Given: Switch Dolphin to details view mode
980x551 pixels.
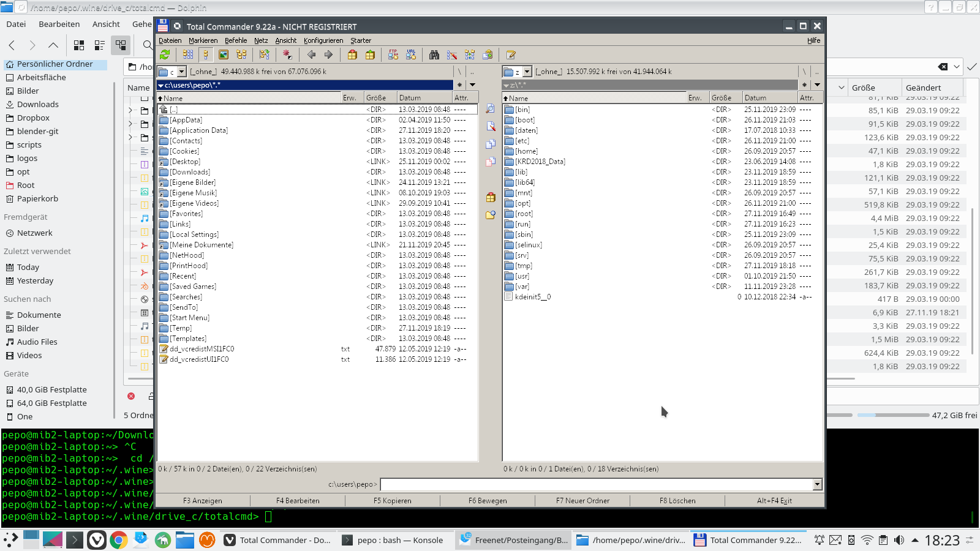Looking at the screenshot, I should point(121,45).
